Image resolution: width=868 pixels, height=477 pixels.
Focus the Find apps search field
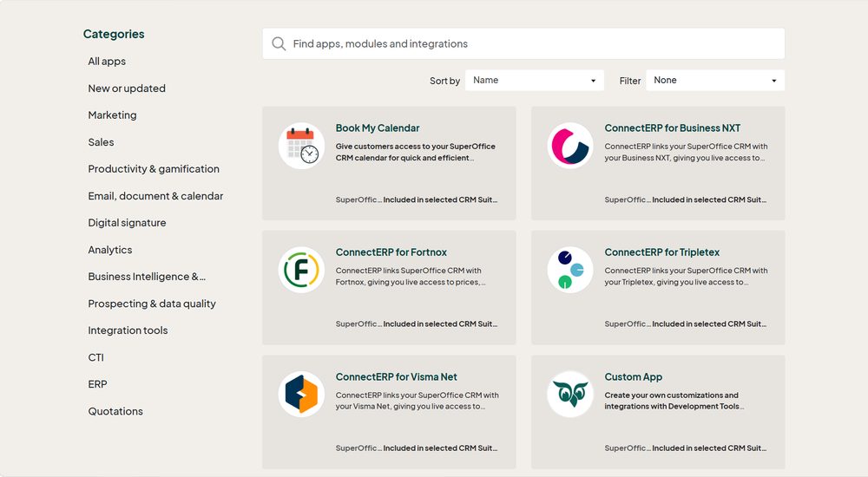coord(523,43)
